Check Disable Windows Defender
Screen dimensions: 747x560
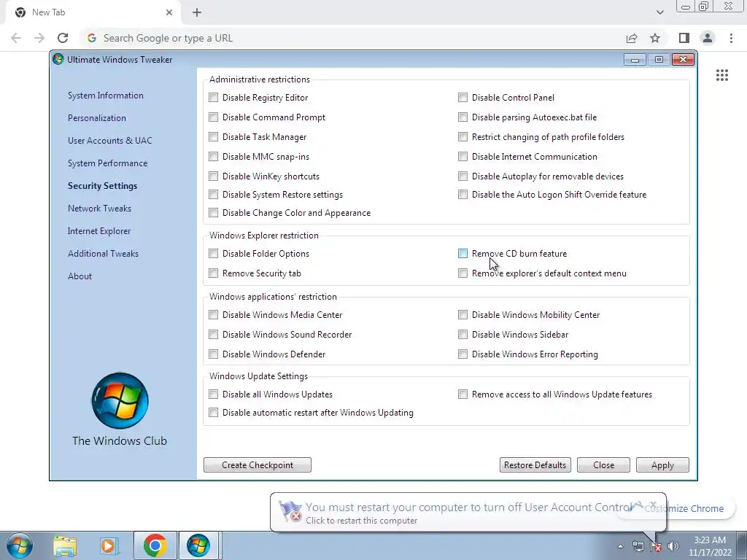coord(214,354)
